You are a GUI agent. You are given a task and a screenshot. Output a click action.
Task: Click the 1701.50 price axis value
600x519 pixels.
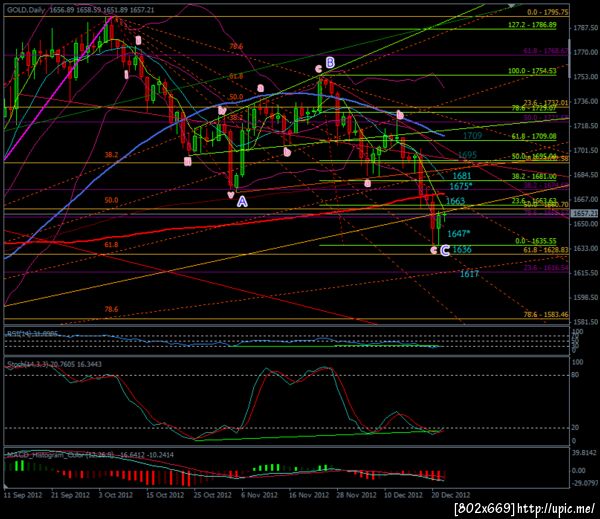tap(585, 150)
